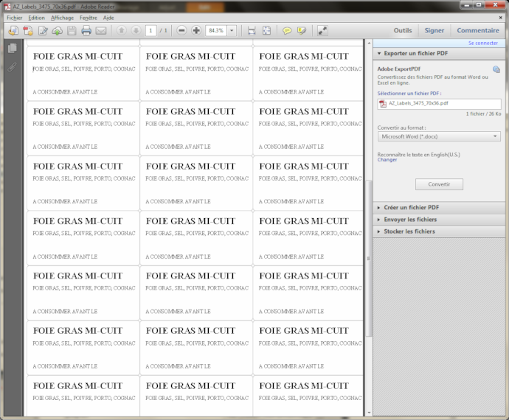509x420 pixels.
Task: Click the fit width scrolling mode icon
Action: pyautogui.click(x=252, y=31)
